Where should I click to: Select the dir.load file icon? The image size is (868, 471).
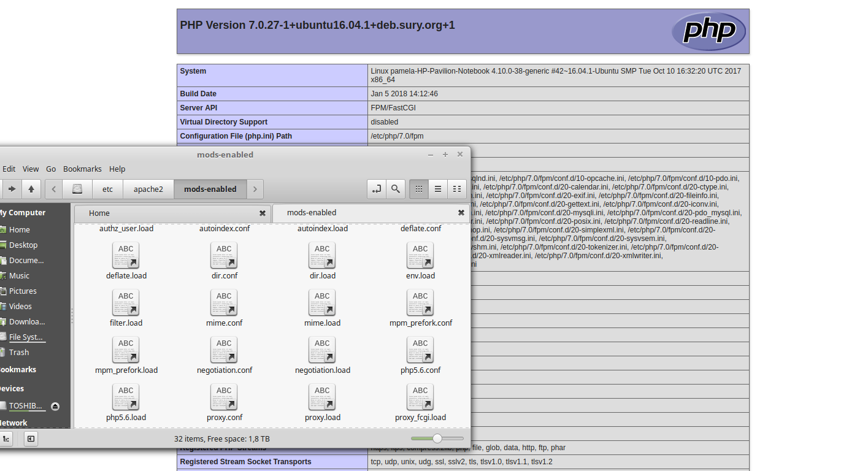tap(322, 255)
